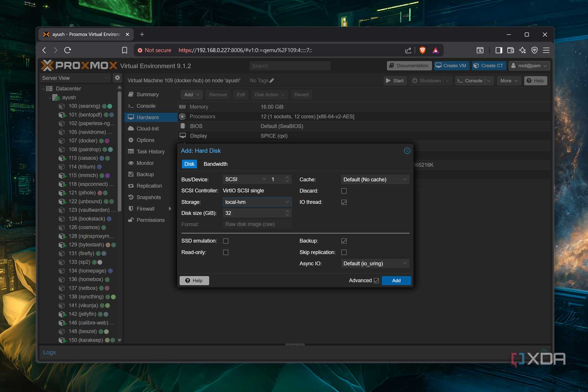Open the Documentation button
The image size is (588, 392).
click(409, 66)
